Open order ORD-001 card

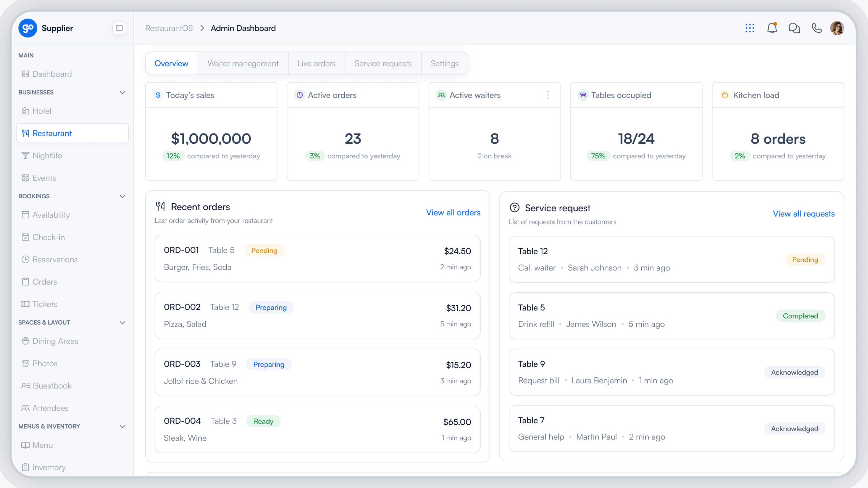point(317,258)
